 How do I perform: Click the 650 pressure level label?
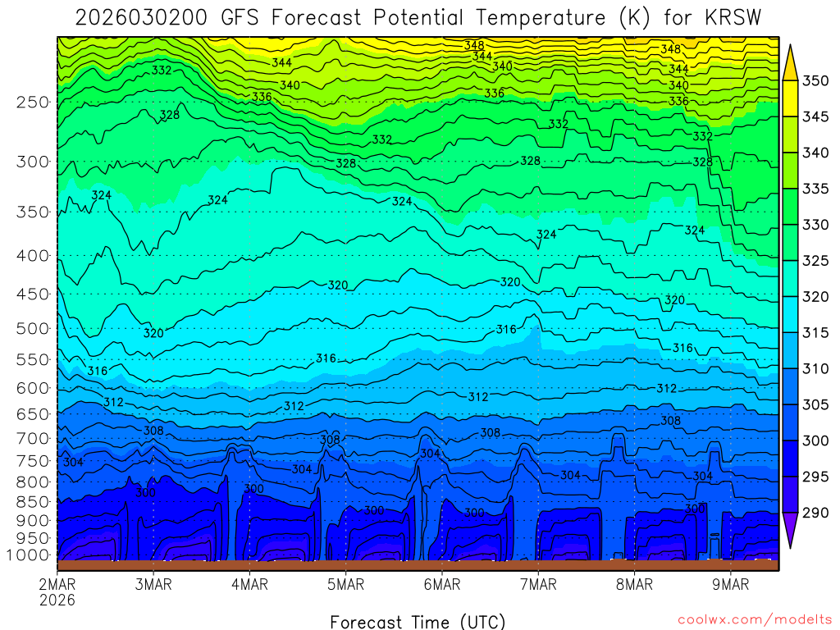[x=33, y=414]
